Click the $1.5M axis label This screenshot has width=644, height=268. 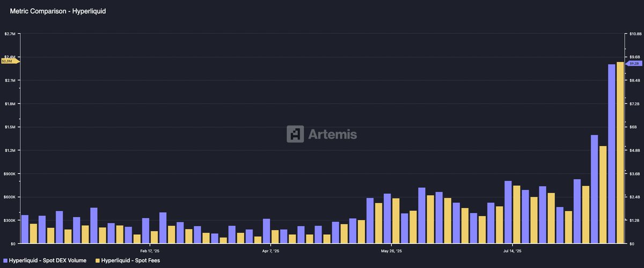(x=10, y=127)
